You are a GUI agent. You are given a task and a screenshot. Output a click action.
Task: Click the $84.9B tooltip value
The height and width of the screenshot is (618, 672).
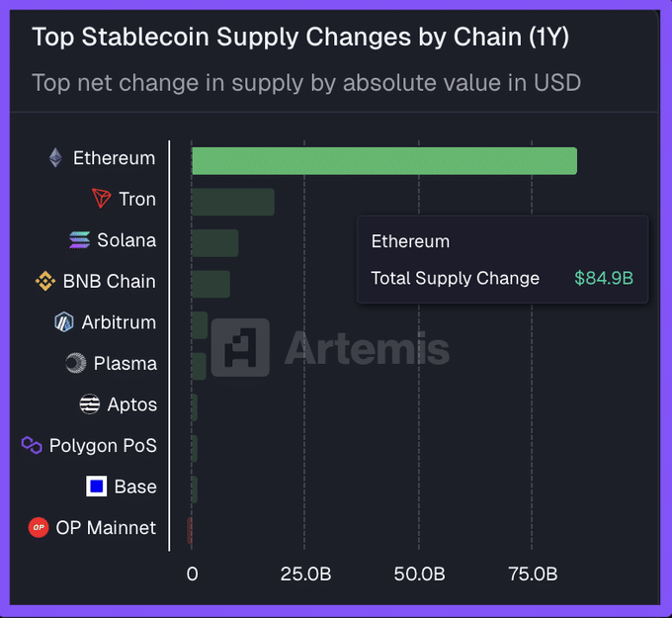click(603, 279)
